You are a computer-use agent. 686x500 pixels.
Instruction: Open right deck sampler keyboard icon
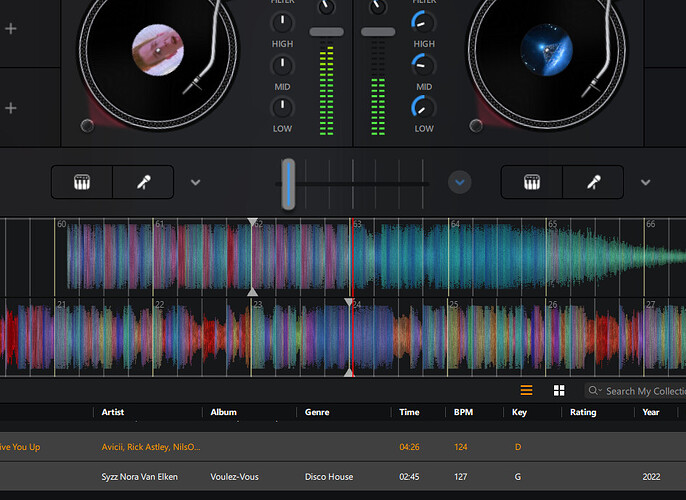click(x=532, y=182)
